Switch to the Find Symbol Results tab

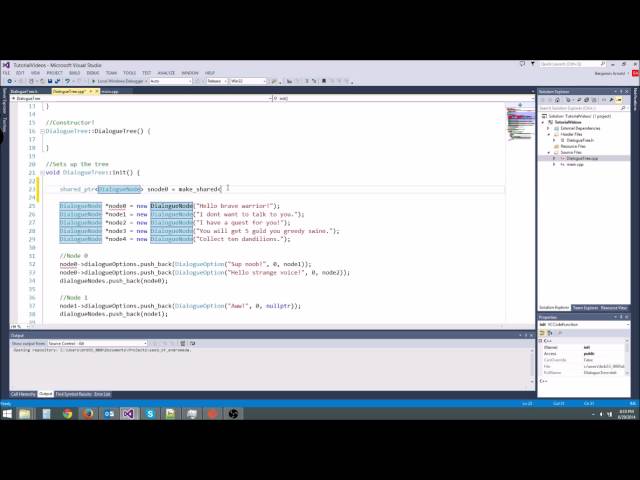74,394
